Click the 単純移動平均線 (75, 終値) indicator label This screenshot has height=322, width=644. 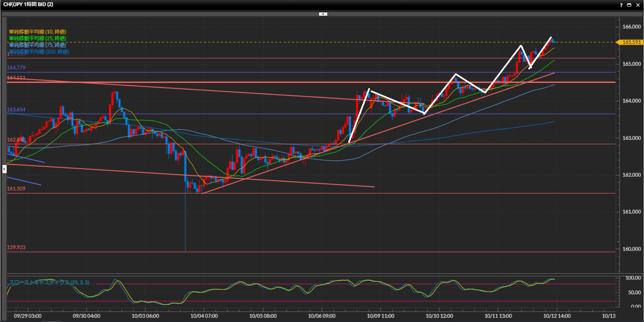coord(38,45)
